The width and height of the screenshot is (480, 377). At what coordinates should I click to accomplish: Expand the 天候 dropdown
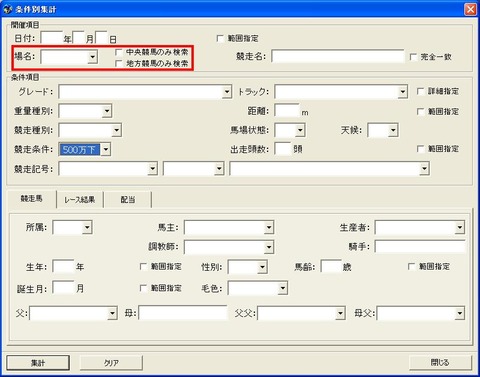click(x=393, y=130)
